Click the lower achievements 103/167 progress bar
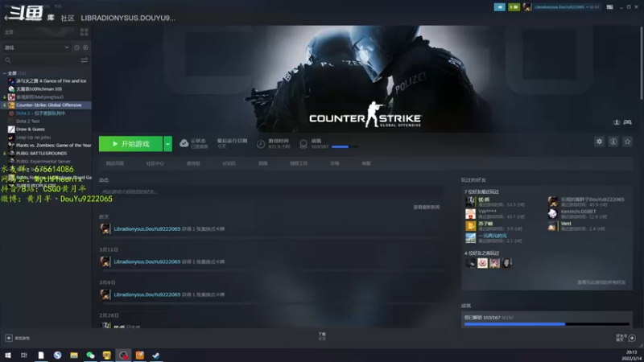The height and width of the screenshot is (362, 644). (547, 324)
